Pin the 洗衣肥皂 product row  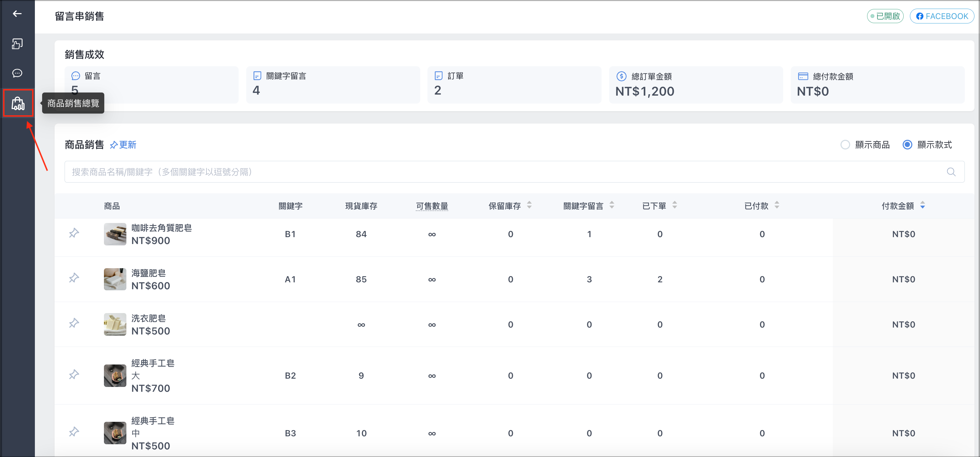coord(74,323)
